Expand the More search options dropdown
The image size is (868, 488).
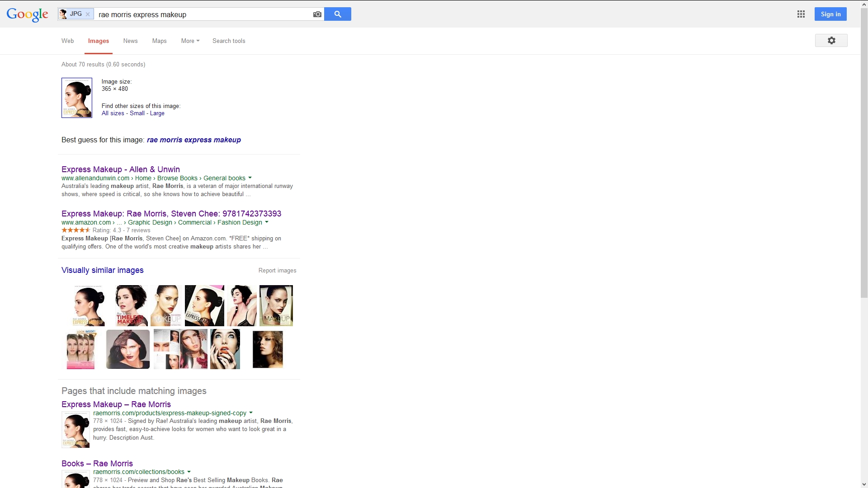pyautogui.click(x=190, y=41)
